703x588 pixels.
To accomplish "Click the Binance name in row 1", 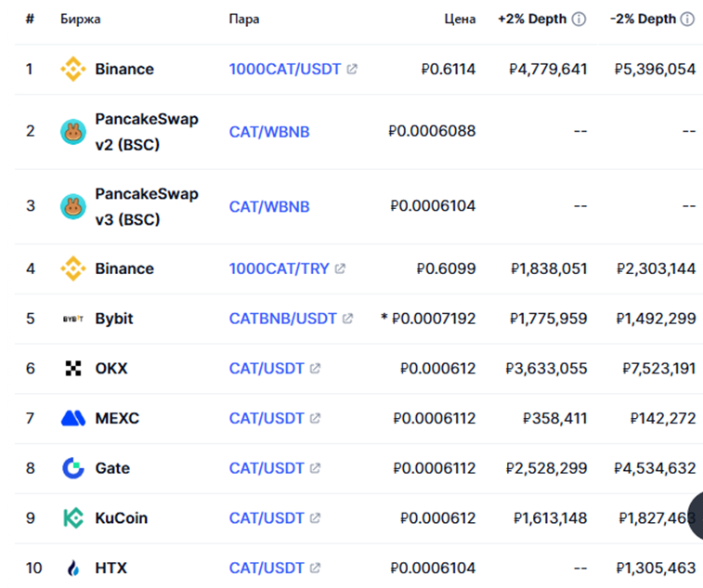I will 124,69.
